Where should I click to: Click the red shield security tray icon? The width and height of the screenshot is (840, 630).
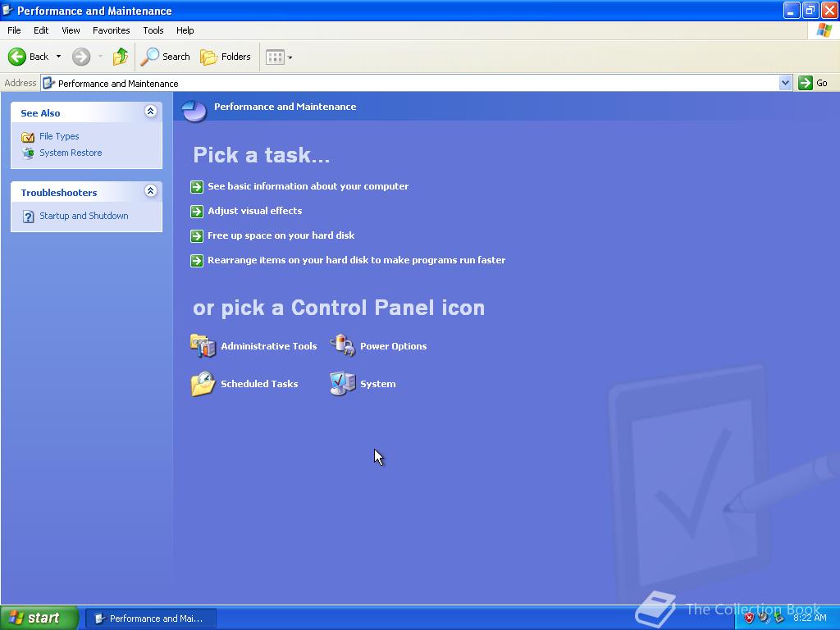pyautogui.click(x=749, y=618)
